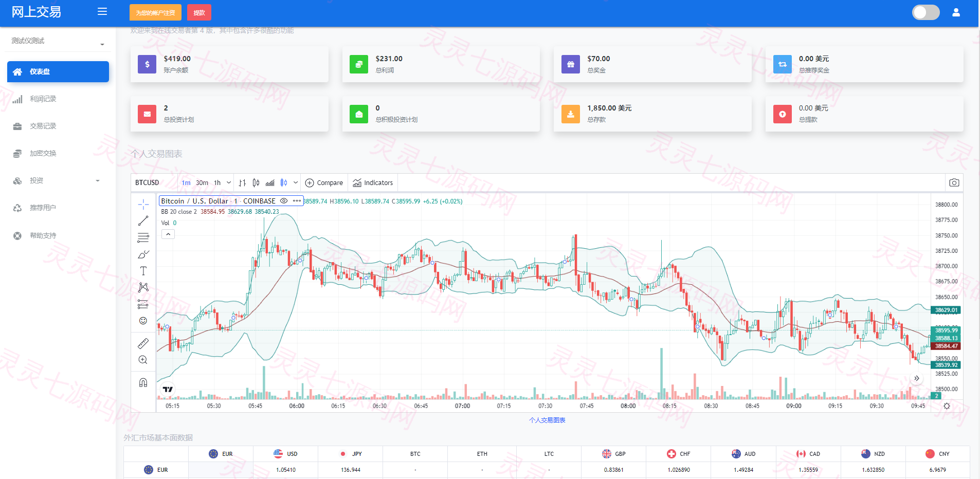Toggle the dark mode switch

925,12
